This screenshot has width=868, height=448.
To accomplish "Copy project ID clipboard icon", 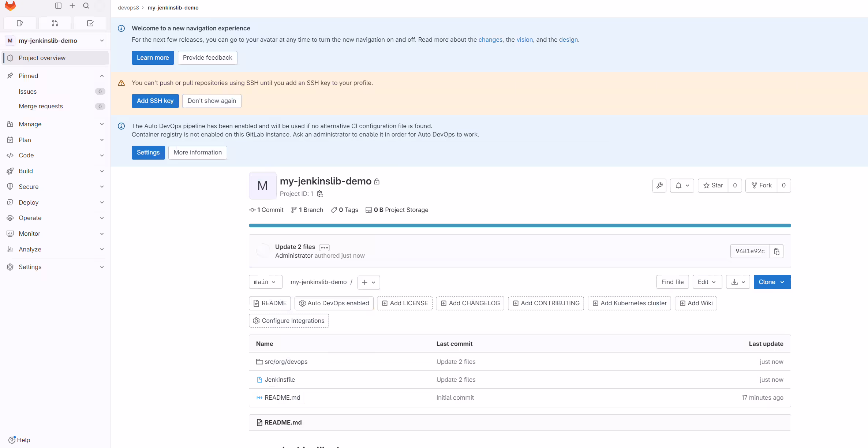I will [x=320, y=194].
